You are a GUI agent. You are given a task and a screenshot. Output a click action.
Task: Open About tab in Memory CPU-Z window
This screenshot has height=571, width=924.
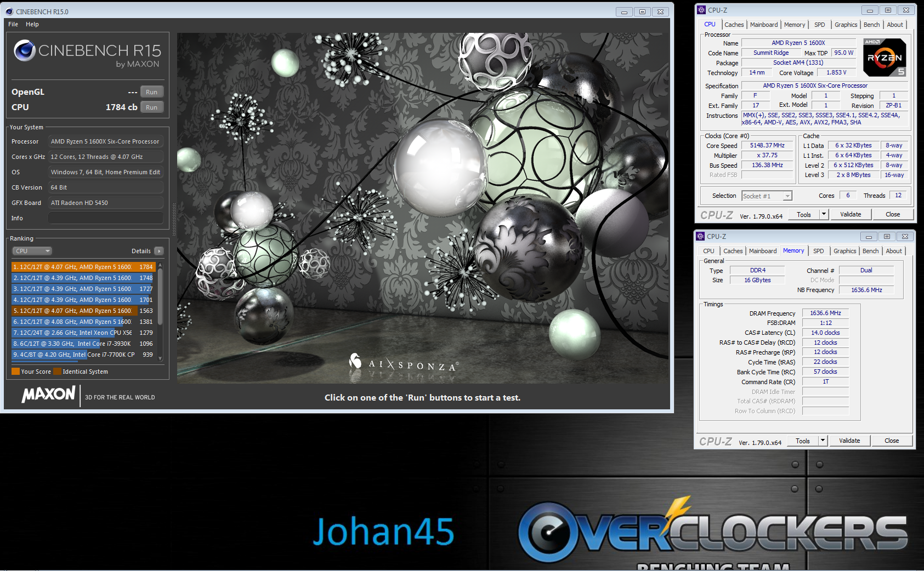click(894, 251)
